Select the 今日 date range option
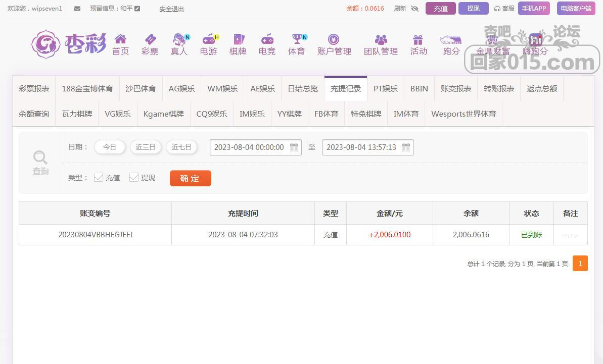Screen dimensions: 603x364 tap(110, 147)
